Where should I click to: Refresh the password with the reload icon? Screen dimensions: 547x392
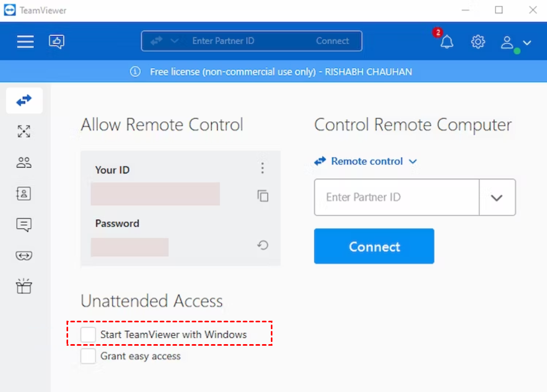[x=263, y=245]
